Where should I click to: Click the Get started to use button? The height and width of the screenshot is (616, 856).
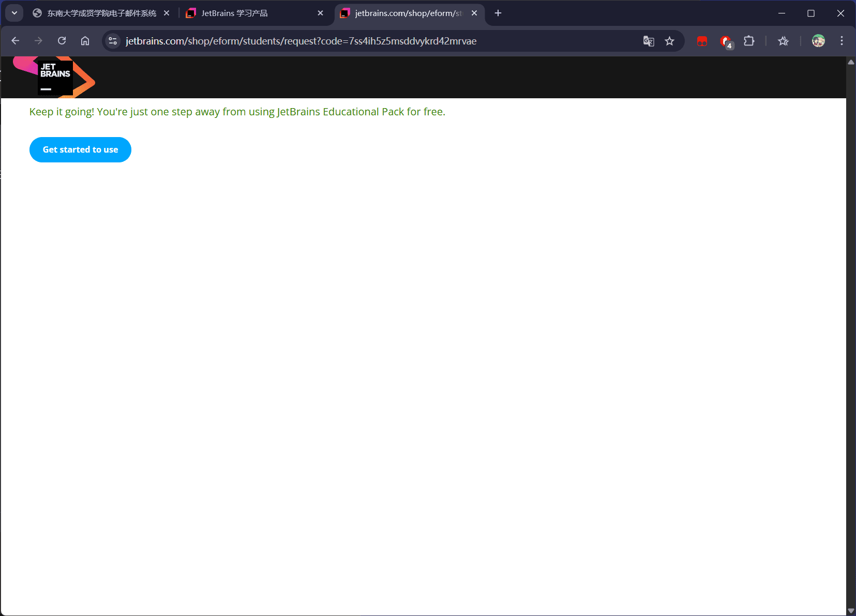(80, 149)
